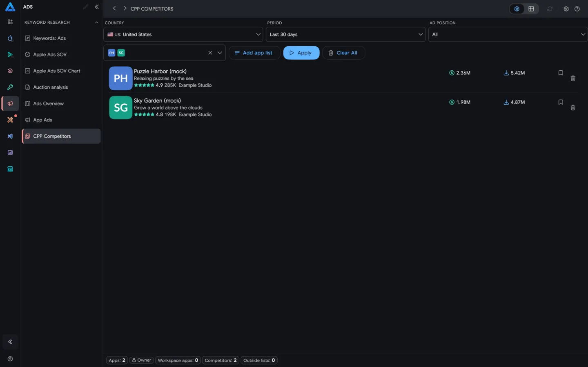Bookmark the Puzzle Harbor (mock) row
This screenshot has height=367, width=588.
pyautogui.click(x=561, y=73)
